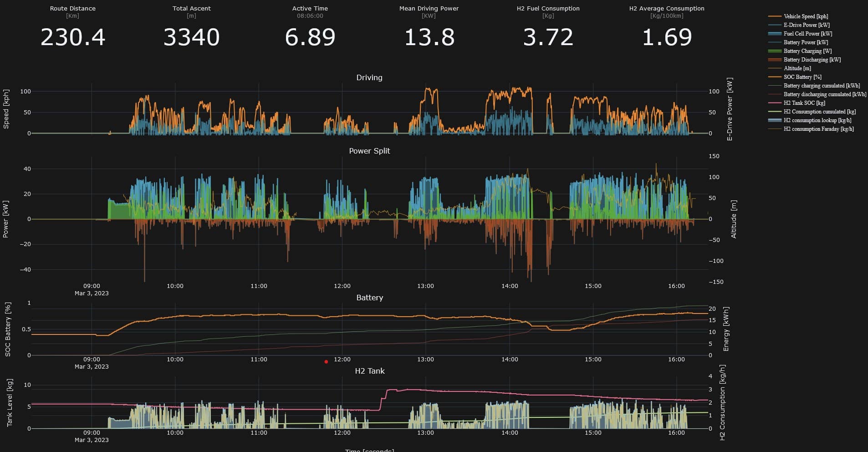This screenshot has width=868, height=452.
Task: Click the Battery Power [kW] legend entry
Action: (806, 42)
